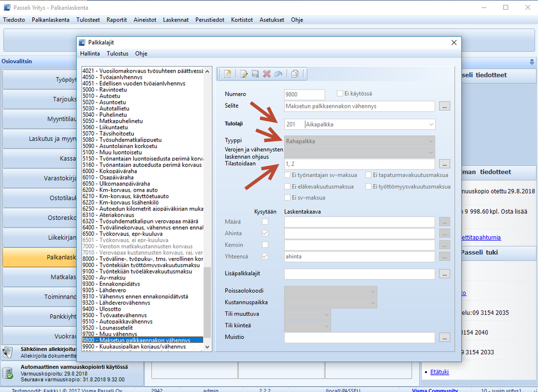Open the Tulolaji dropdown
538x392 pixels.
pyautogui.click(x=431, y=124)
